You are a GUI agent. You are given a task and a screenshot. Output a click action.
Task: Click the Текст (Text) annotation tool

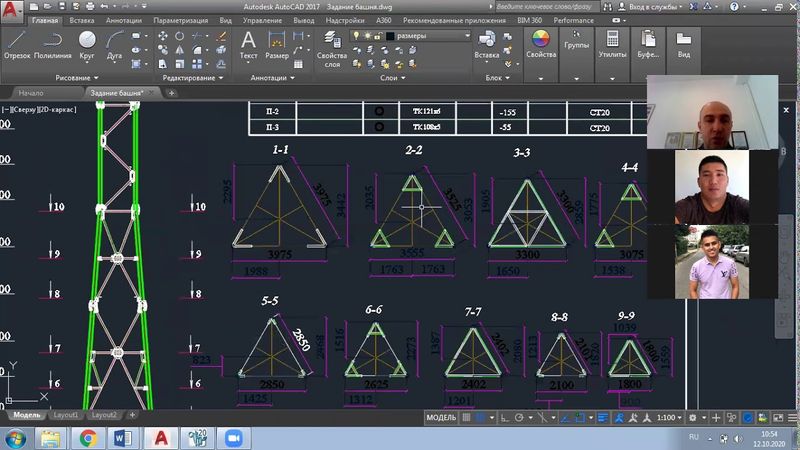pyautogui.click(x=249, y=44)
